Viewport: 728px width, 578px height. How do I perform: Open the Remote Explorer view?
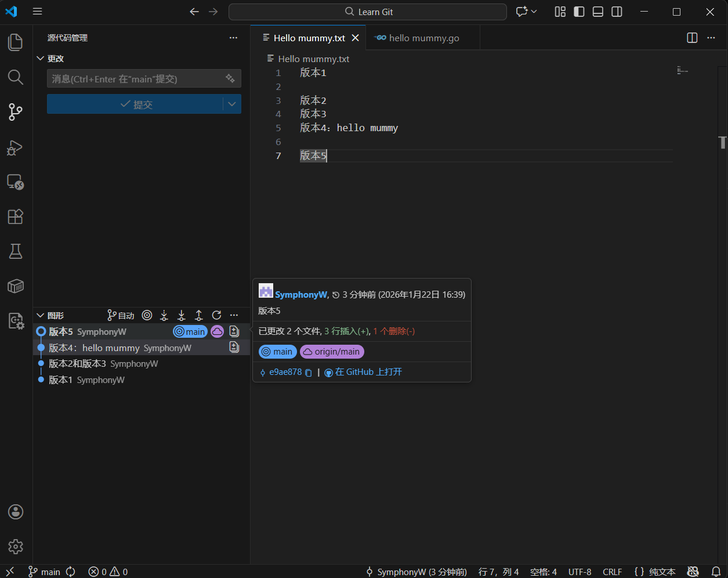[16, 182]
